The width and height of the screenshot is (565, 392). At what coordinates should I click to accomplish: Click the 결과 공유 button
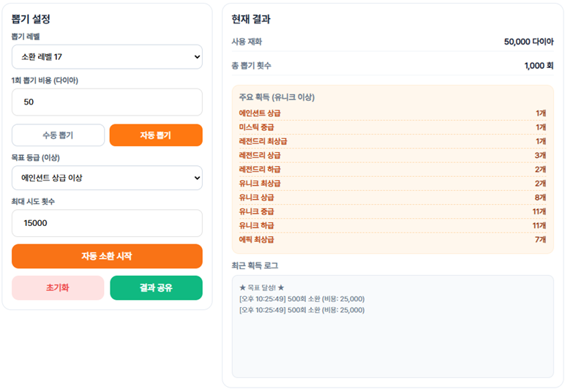click(x=156, y=288)
